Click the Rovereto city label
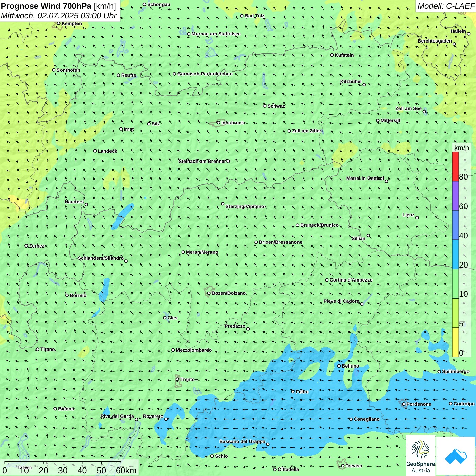This screenshot has width=476, height=476. [x=153, y=416]
